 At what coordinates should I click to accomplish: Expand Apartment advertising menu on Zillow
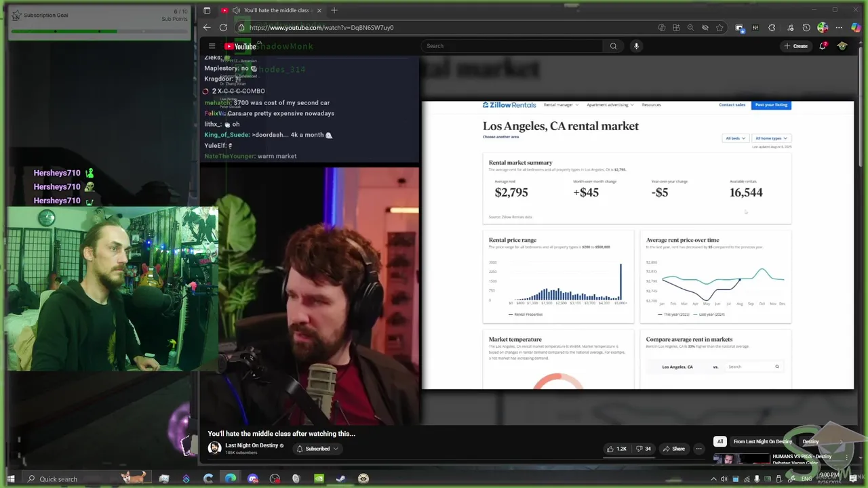coord(610,105)
